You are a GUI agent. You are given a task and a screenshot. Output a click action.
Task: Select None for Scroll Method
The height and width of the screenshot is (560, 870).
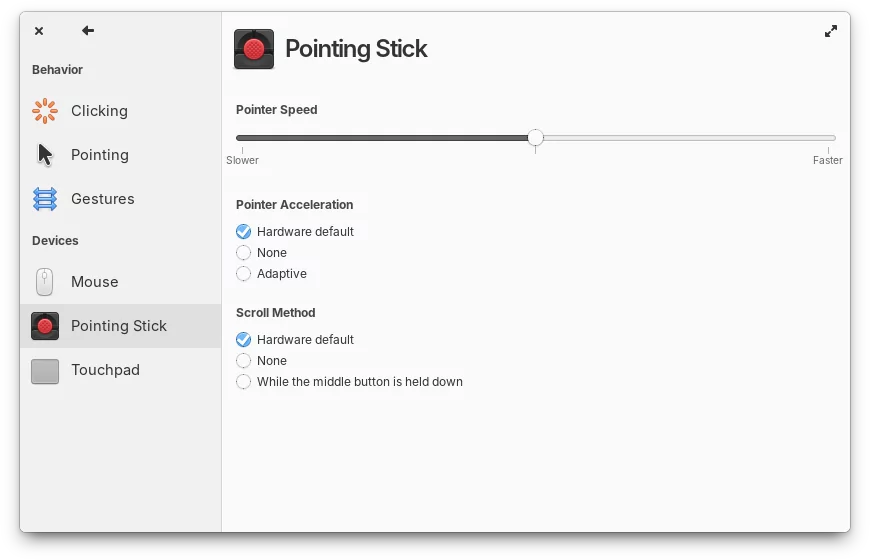[244, 361]
